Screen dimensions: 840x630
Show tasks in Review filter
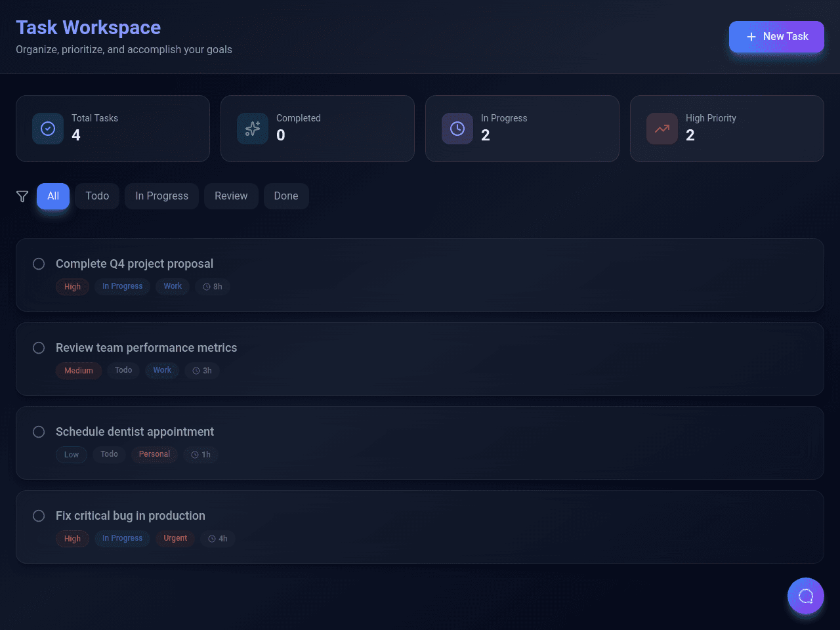231,196
